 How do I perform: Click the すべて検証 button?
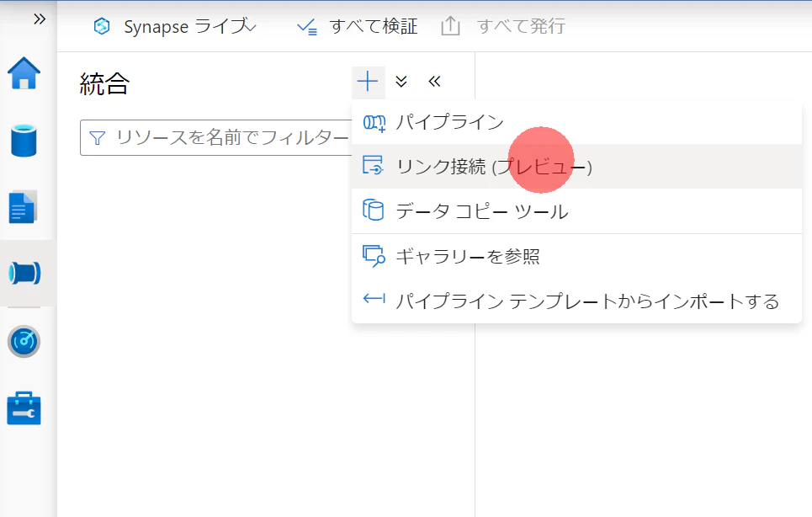(358, 26)
